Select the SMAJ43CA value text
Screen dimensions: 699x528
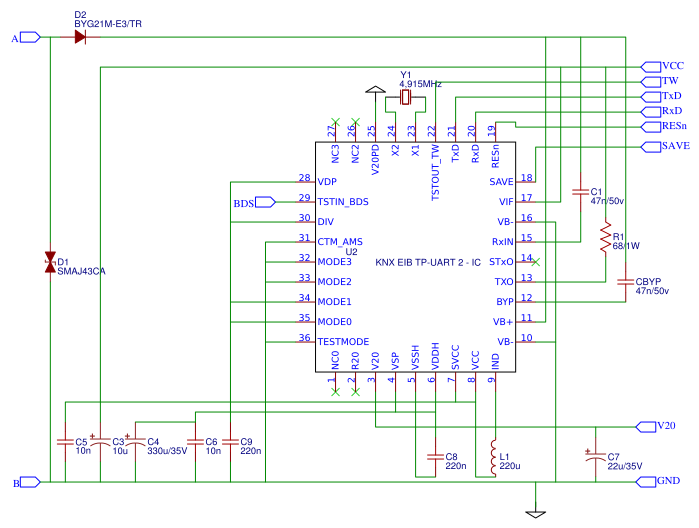coord(82,271)
